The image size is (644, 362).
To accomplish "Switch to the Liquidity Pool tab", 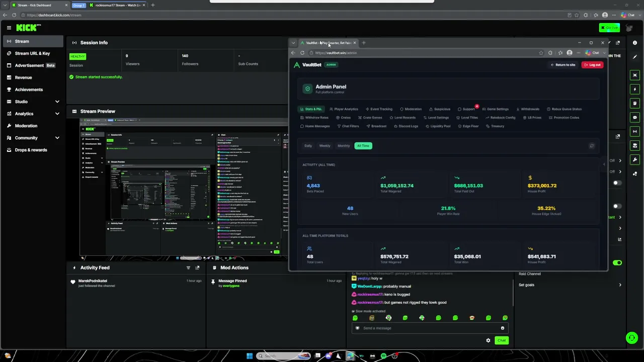I will (x=438, y=126).
